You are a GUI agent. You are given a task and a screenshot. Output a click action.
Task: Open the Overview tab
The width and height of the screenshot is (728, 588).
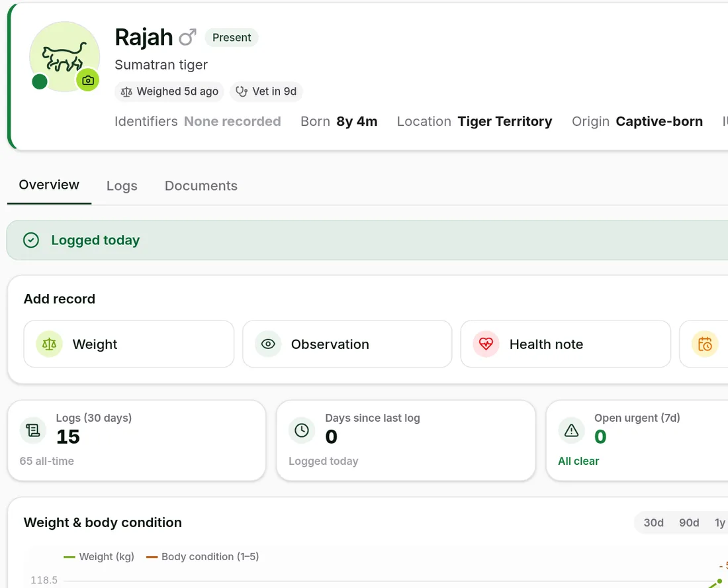[49, 185]
